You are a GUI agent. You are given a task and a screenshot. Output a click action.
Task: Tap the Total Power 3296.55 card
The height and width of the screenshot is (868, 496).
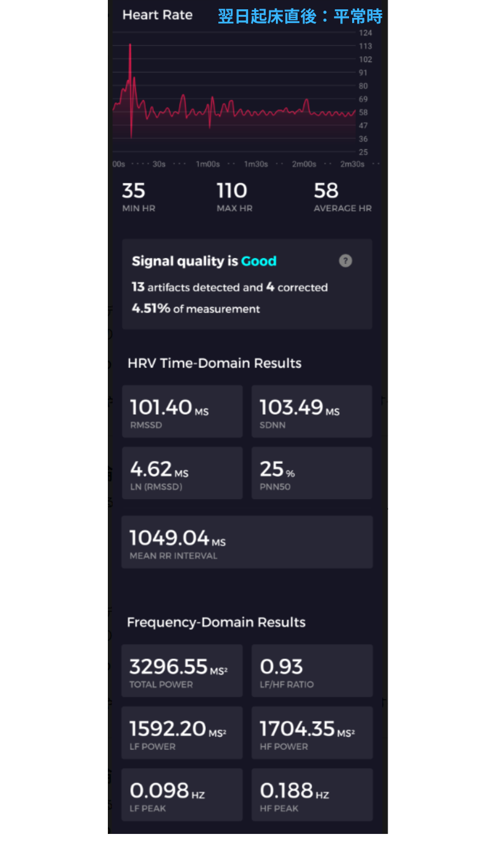tap(182, 671)
